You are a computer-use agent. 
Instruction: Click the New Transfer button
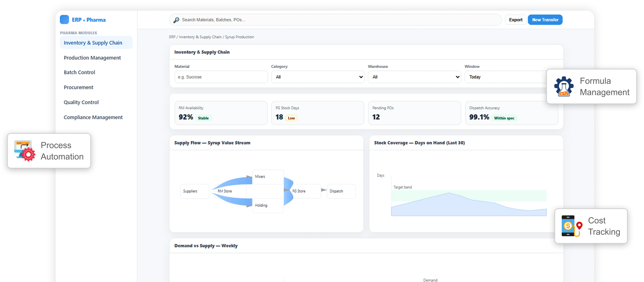545,20
